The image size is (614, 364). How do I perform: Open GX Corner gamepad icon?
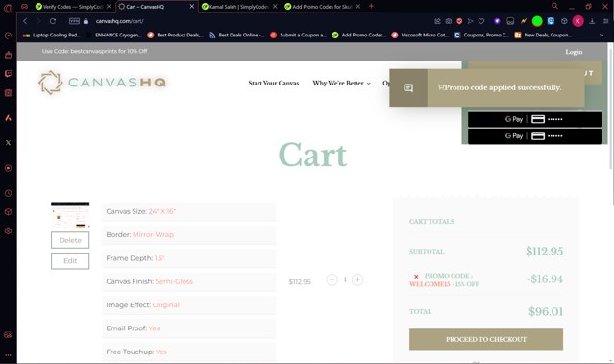tap(24, 7)
